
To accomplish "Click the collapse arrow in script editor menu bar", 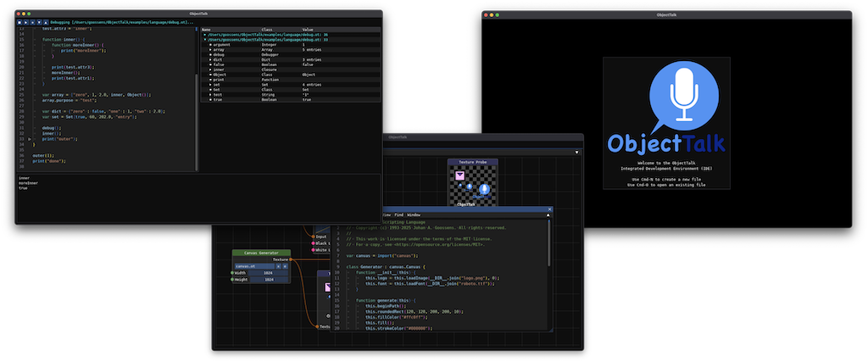I will coord(548,214).
